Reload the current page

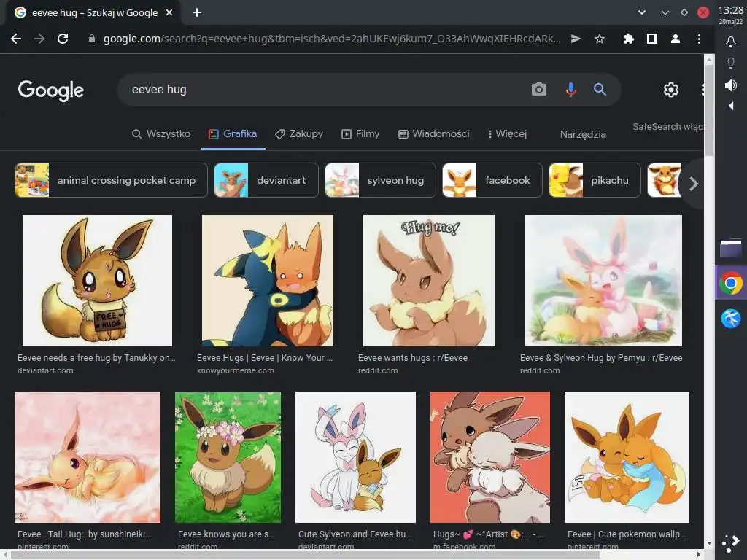(63, 39)
